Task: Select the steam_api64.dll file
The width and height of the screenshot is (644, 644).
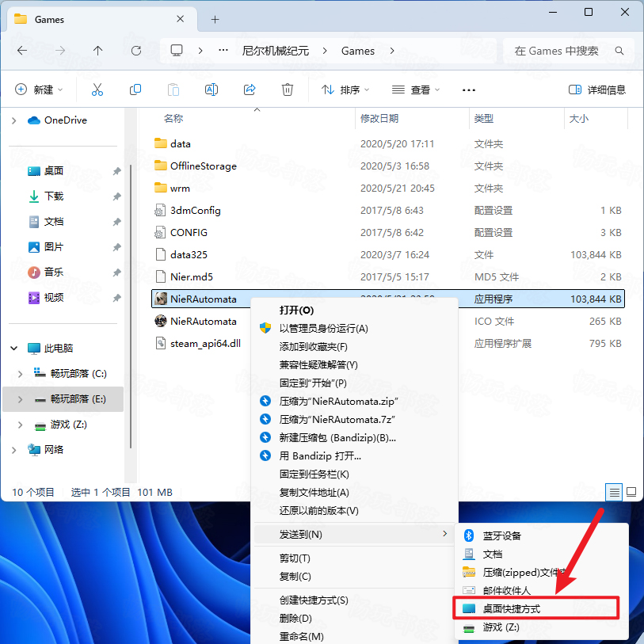Action: coord(205,343)
